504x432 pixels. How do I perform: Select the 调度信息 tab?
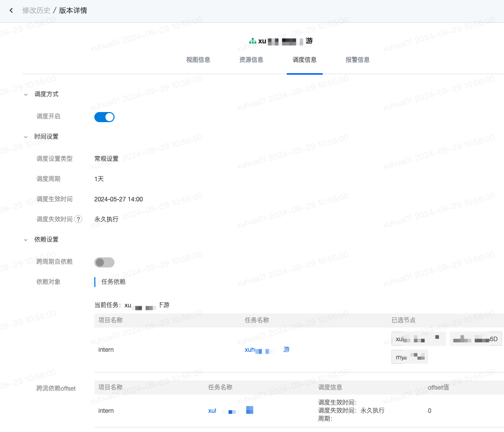click(304, 60)
